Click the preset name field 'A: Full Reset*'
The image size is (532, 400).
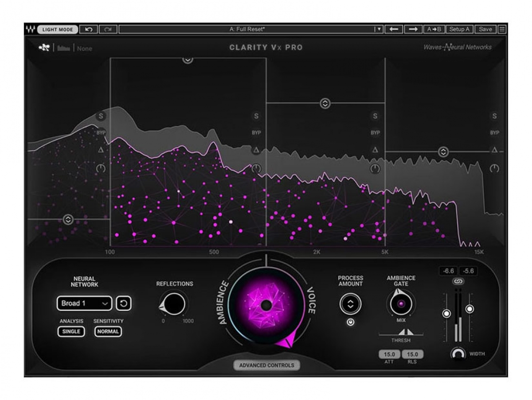(247, 29)
